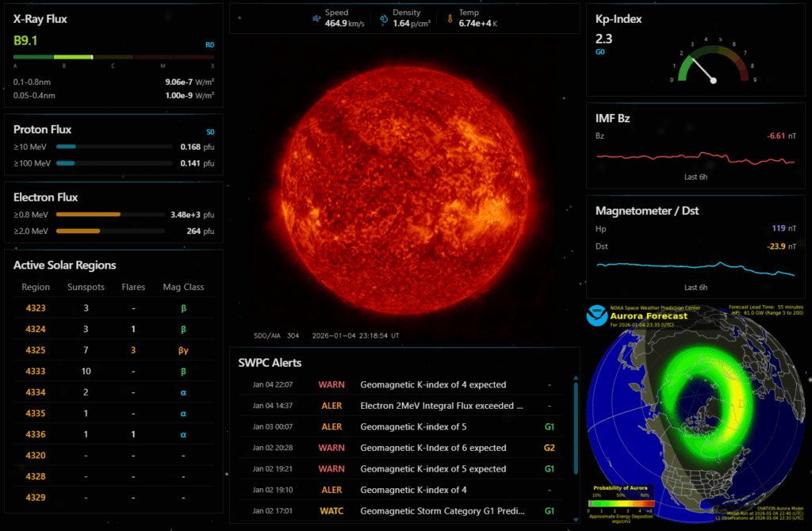Open solar region 4323 details
This screenshot has height=531, width=812.
point(35,308)
